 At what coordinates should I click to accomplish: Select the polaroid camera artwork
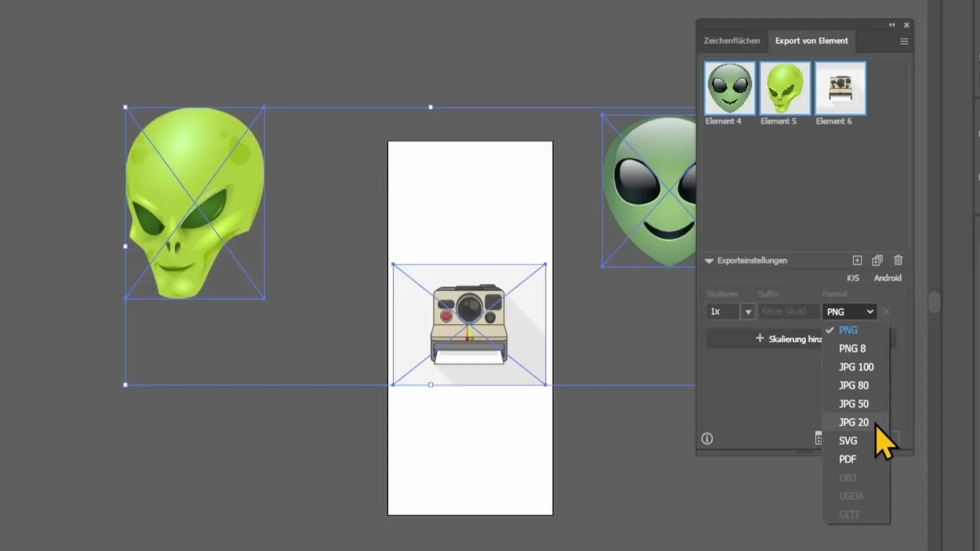pyautogui.click(x=469, y=324)
